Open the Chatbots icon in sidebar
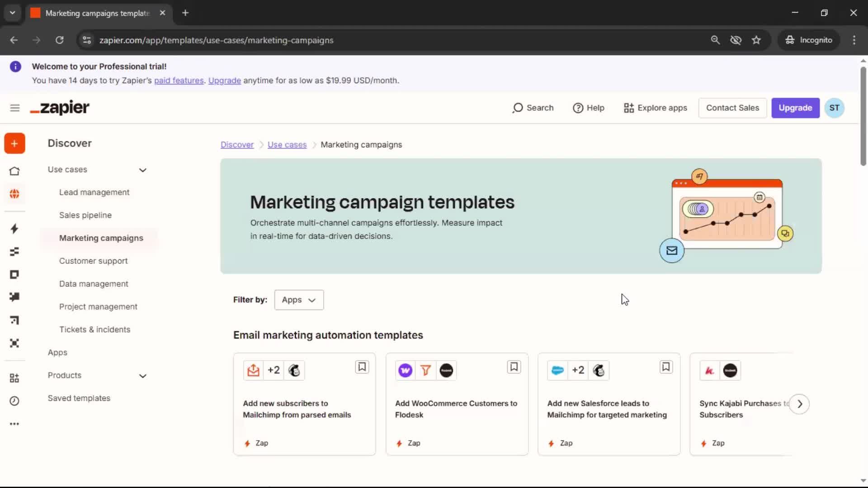The image size is (868, 488). 14,297
